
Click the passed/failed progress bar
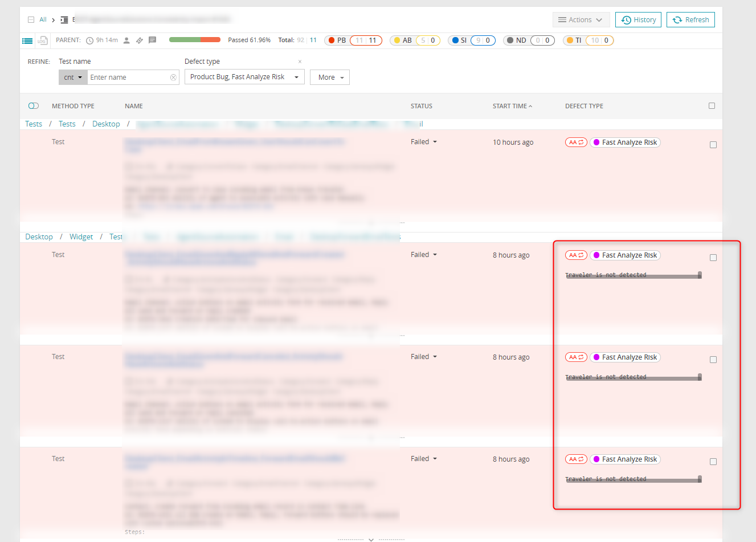[x=195, y=40]
